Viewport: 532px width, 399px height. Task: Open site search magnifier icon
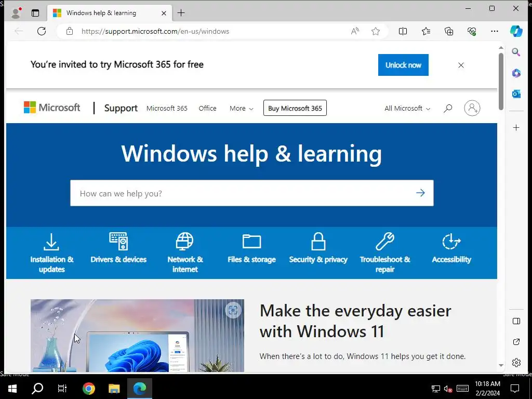click(x=447, y=108)
